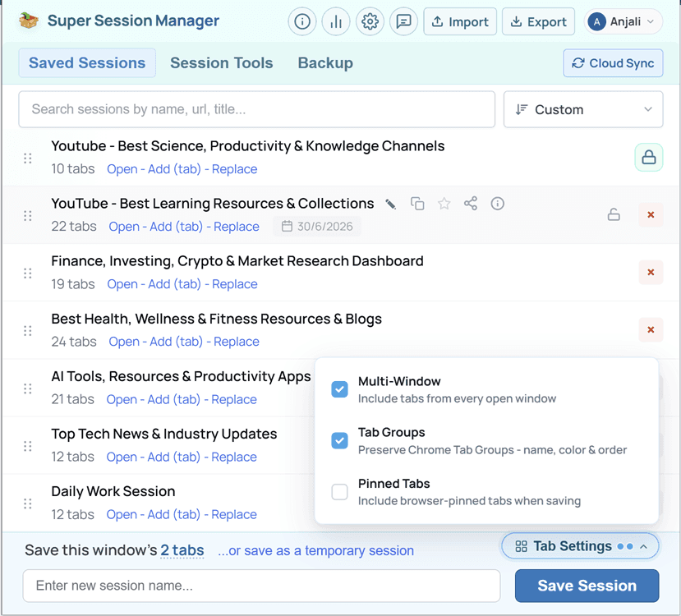Click drag handle of Youtube Best Science session

28,158
